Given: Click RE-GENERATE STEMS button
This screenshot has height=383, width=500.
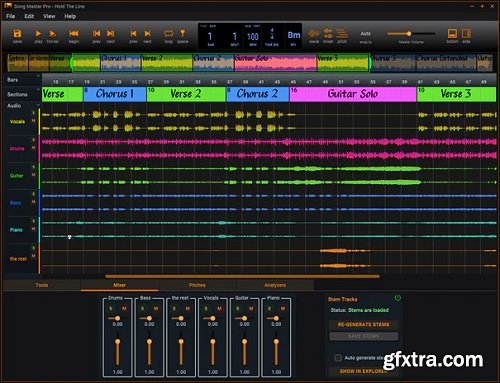Looking at the screenshot, I should pos(364,324).
